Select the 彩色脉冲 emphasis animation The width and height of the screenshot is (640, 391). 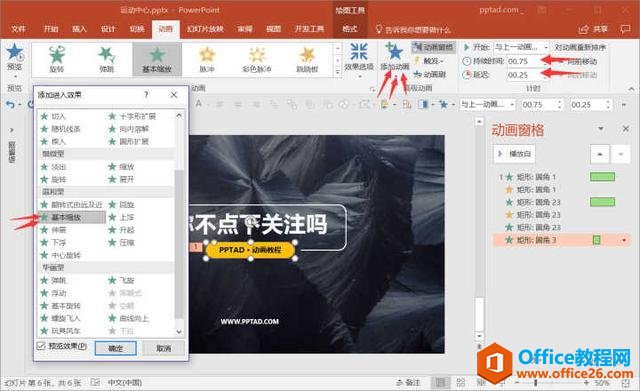[257, 59]
